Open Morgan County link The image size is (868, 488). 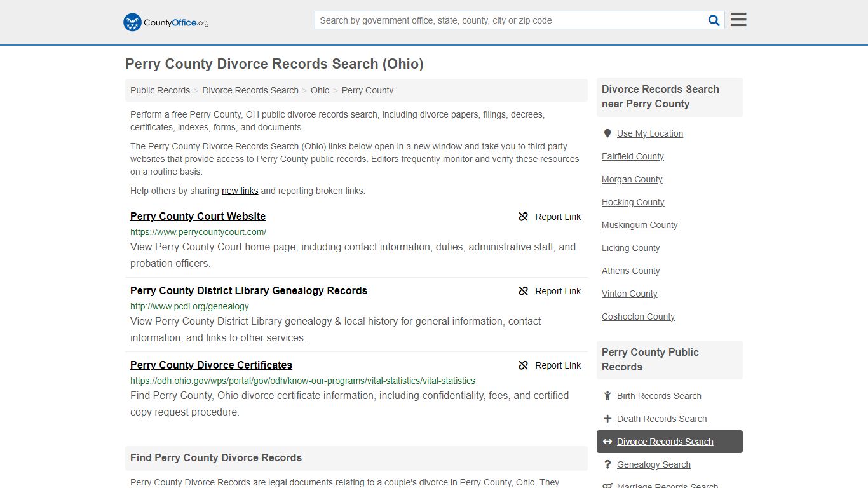coord(632,179)
